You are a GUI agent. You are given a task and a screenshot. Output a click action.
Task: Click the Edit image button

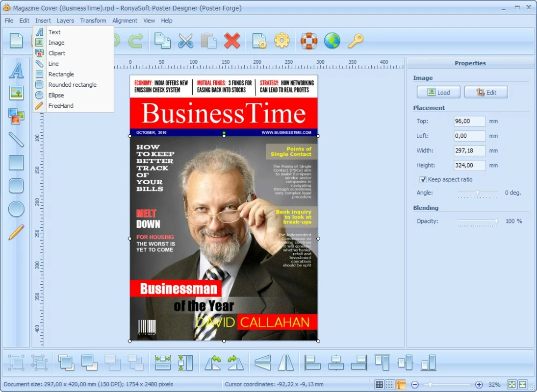[x=486, y=92]
